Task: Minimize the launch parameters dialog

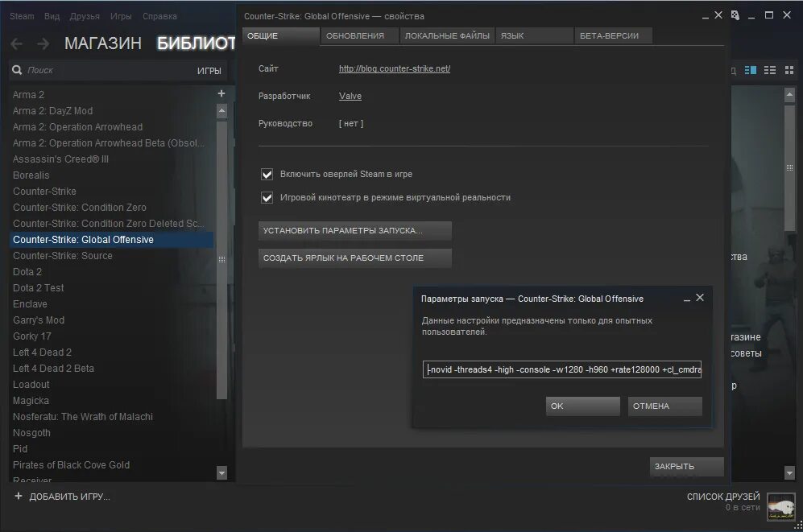Action: pyautogui.click(x=687, y=299)
